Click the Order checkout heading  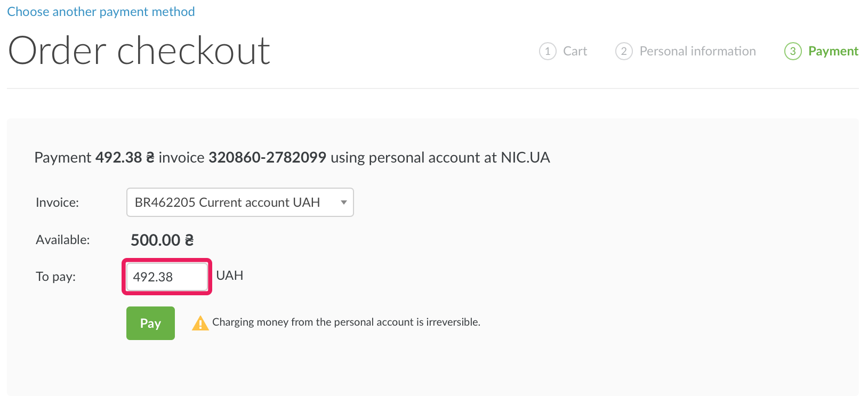pos(139,51)
